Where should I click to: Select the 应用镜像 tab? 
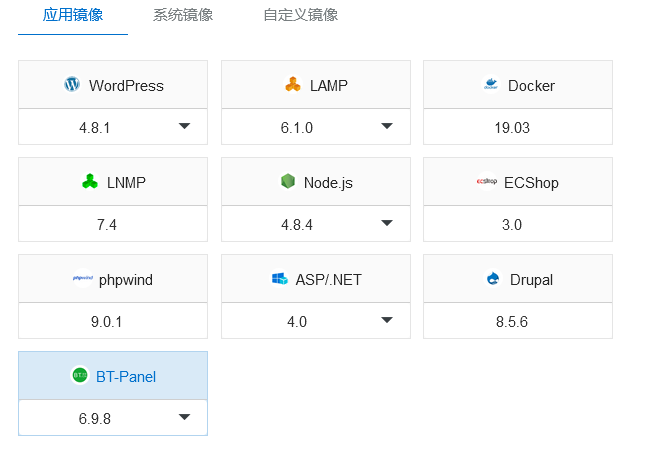[x=73, y=15]
